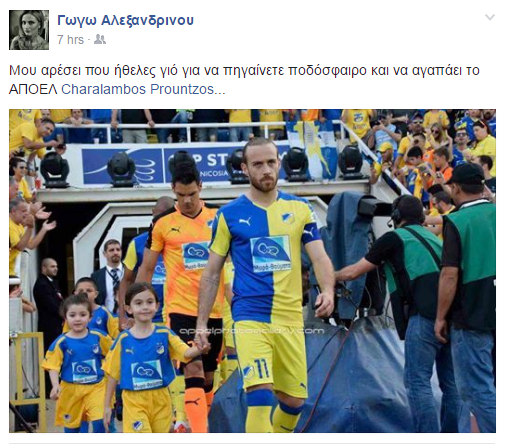
Task: Click sponsor logo on orange goalkeeper jersey
Action: 196,255
